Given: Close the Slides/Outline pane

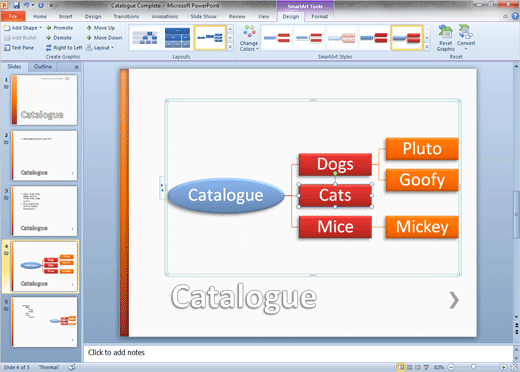Looking at the screenshot, I should (76, 67).
